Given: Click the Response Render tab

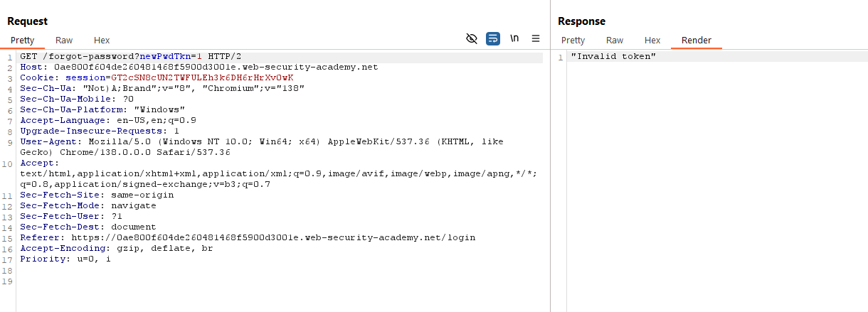Looking at the screenshot, I should click(696, 41).
